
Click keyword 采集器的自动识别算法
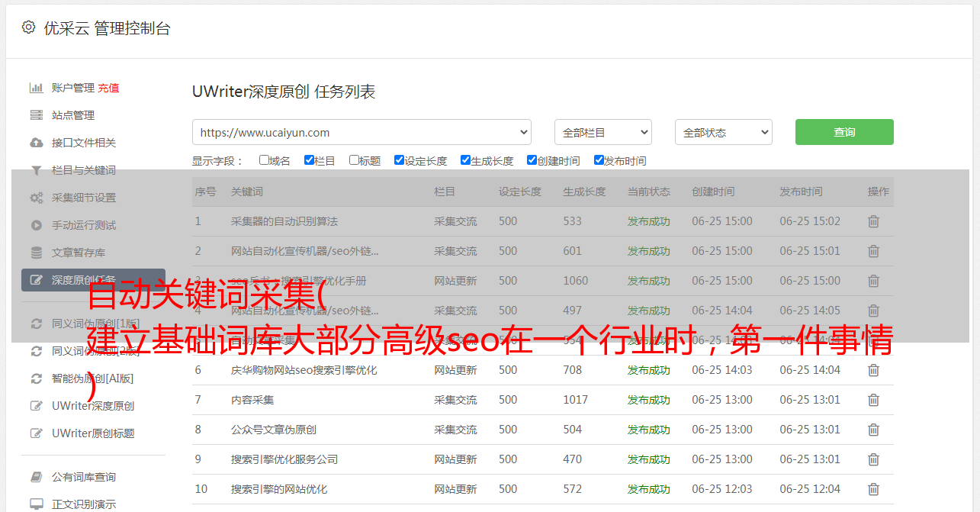tap(284, 221)
